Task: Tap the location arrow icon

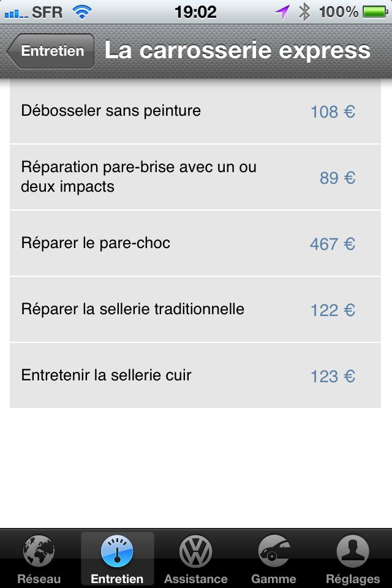Action: (282, 12)
